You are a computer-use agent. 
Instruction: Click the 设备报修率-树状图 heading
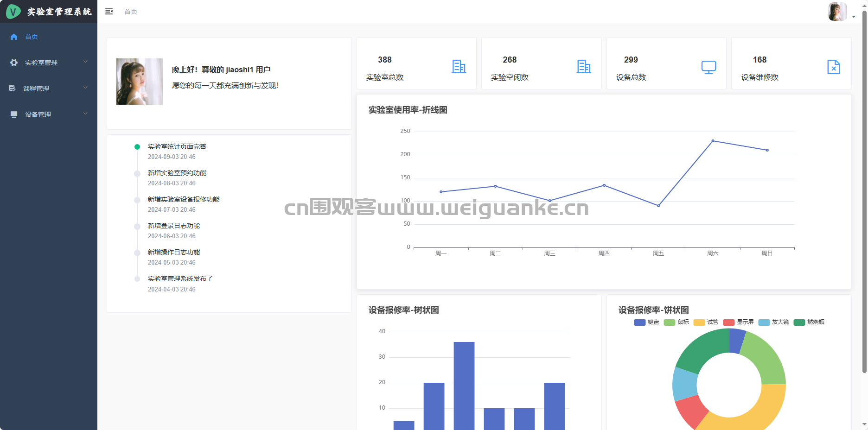click(x=404, y=310)
